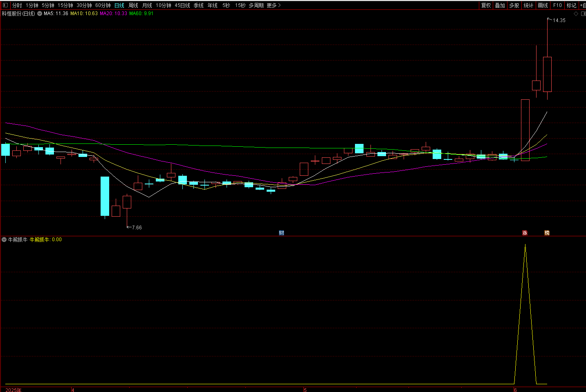
Task: Select the 5秒 period
Action: pos(226,5)
